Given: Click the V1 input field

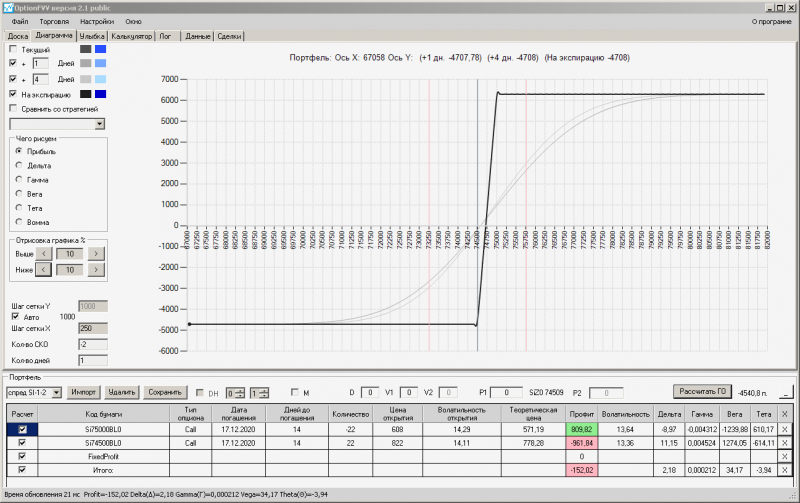Looking at the screenshot, I should pos(408,392).
